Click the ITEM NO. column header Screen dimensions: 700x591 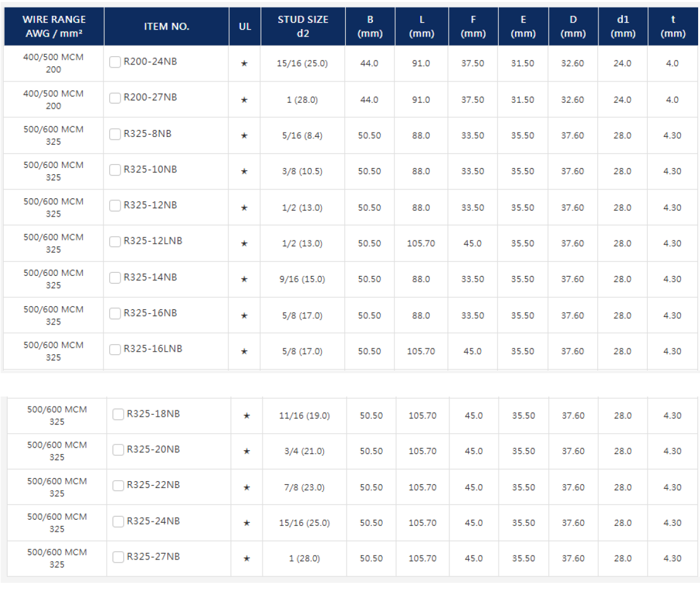click(167, 27)
